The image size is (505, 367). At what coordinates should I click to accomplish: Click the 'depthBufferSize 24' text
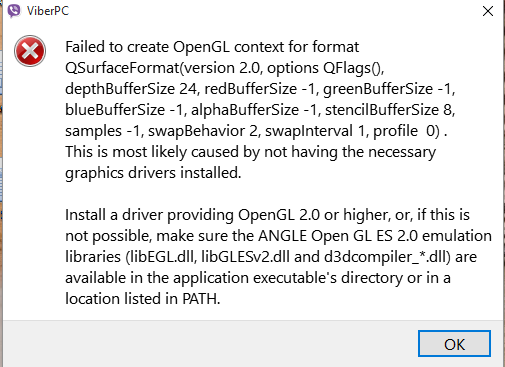point(131,89)
